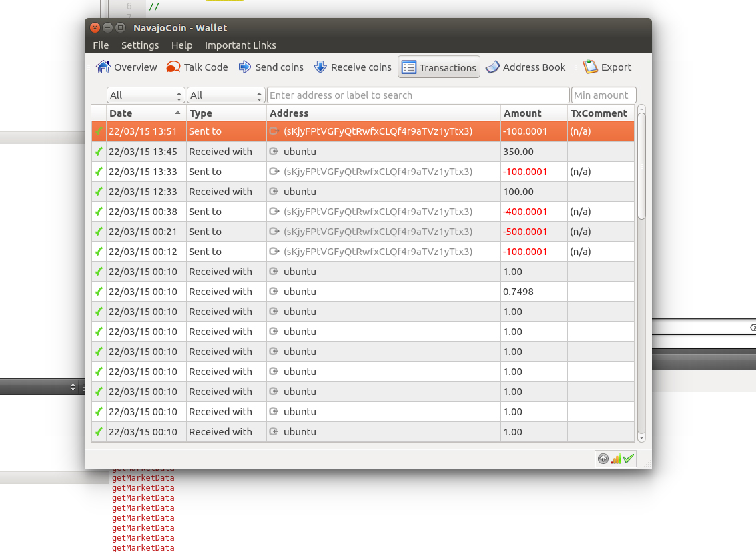The width and height of the screenshot is (756, 552).
Task: Click the Export clipboard icon
Action: point(590,67)
